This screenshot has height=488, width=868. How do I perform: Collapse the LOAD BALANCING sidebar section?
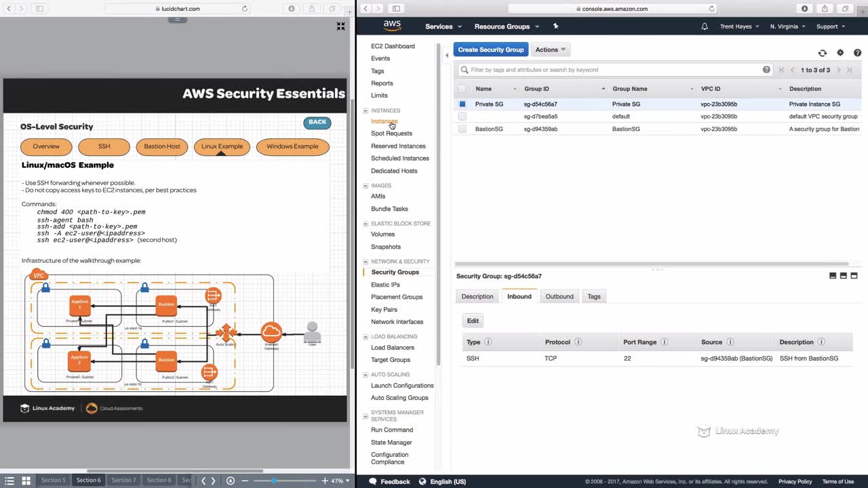[366, 337]
